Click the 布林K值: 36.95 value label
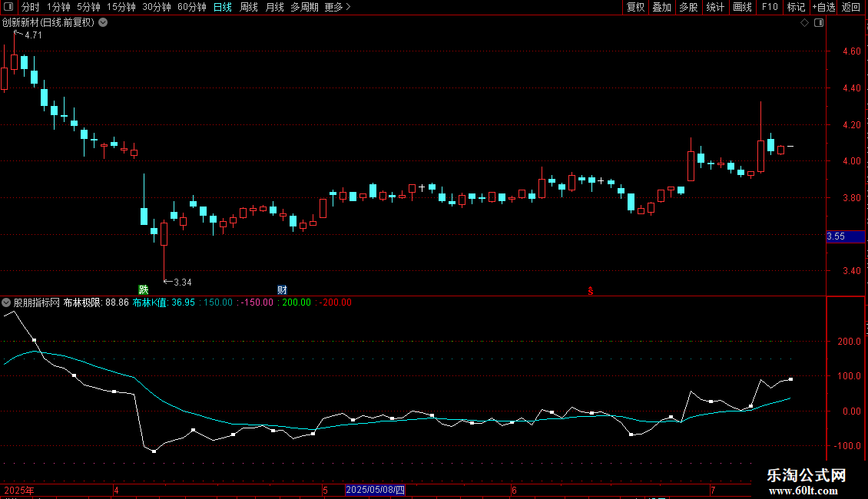This screenshot has height=499, width=868. [164, 302]
